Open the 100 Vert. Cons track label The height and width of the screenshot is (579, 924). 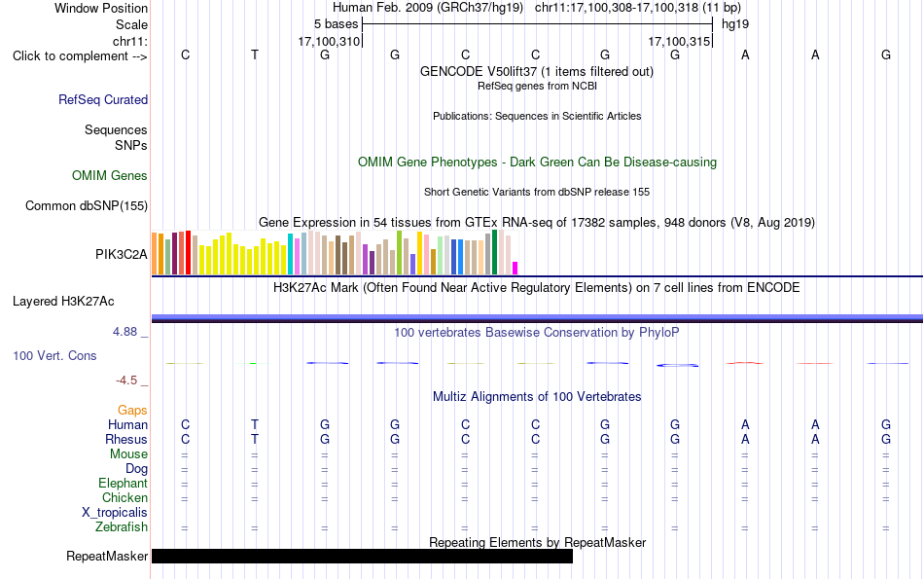coord(54,355)
